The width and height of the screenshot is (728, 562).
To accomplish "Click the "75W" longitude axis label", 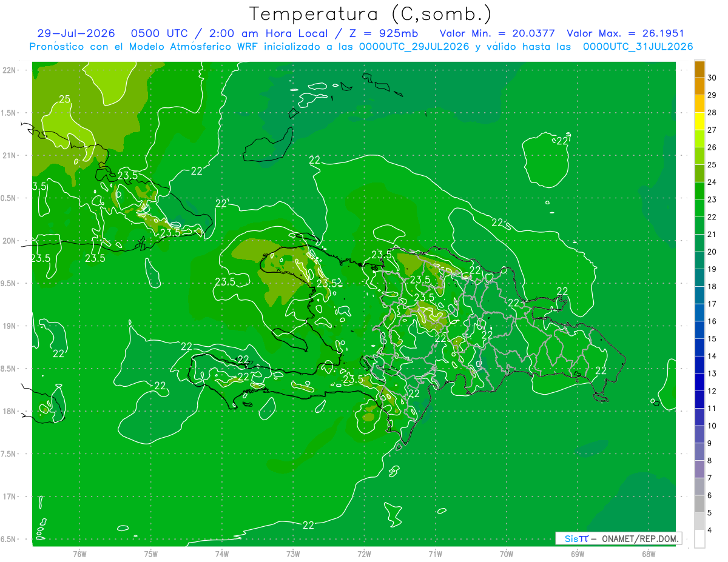I will coord(150,554).
